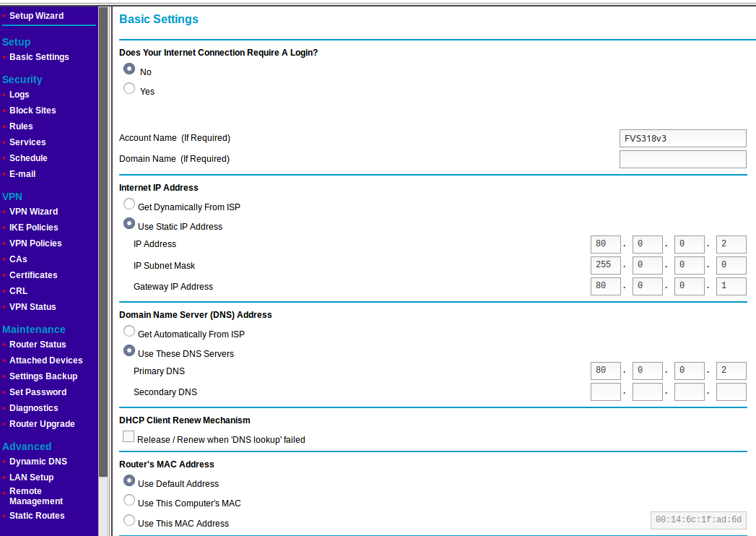Click the Domain Name input field

tap(682, 159)
